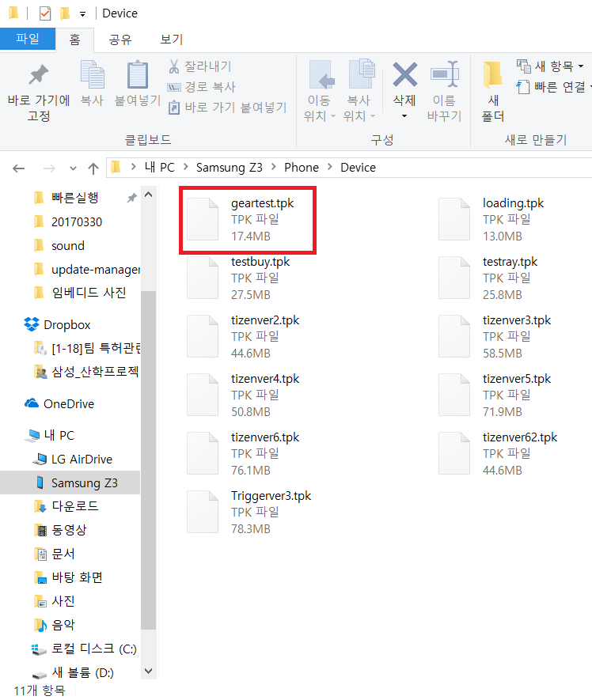The image size is (592, 700).
Task: Go back with the left arrow
Action: point(19,168)
